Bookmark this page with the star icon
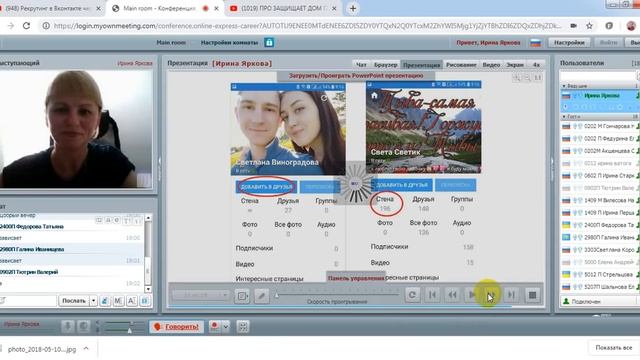 pos(589,26)
